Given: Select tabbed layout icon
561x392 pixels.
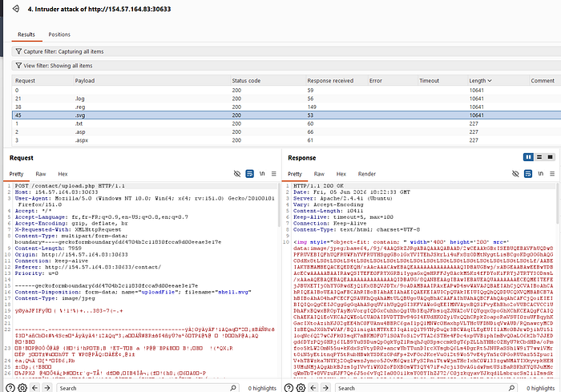Looking at the screenshot, I should point(551,157).
